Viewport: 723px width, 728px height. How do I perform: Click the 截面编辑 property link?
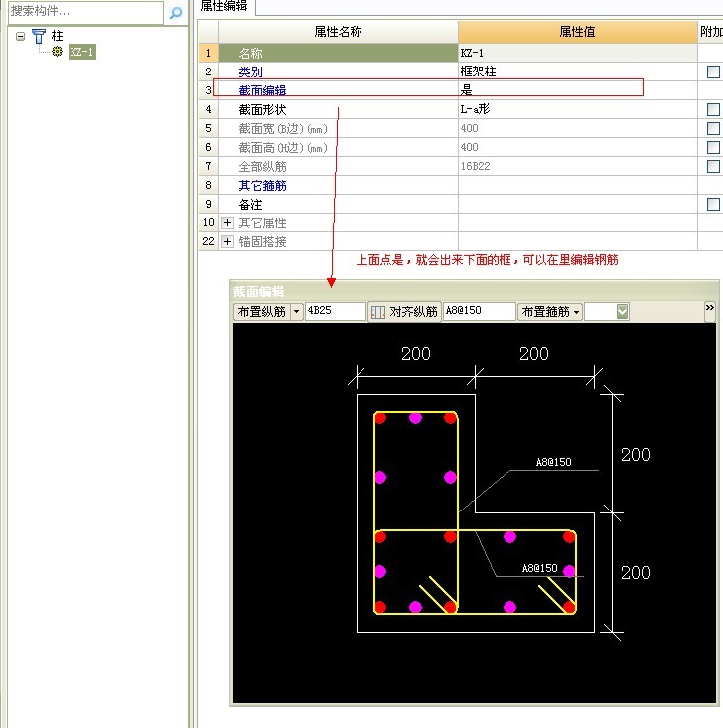[262, 90]
